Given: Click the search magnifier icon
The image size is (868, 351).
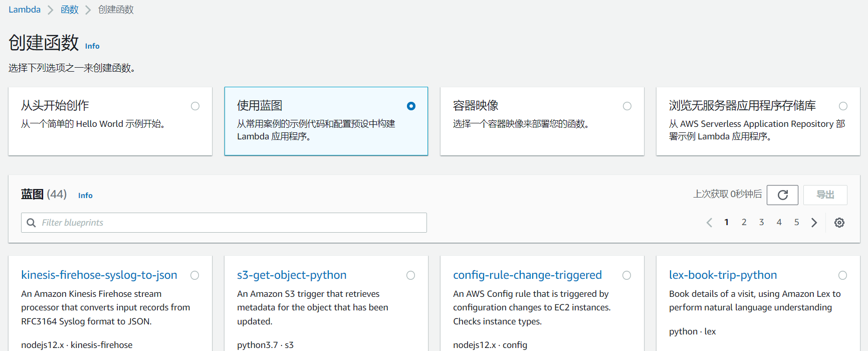Looking at the screenshot, I should click(x=31, y=223).
